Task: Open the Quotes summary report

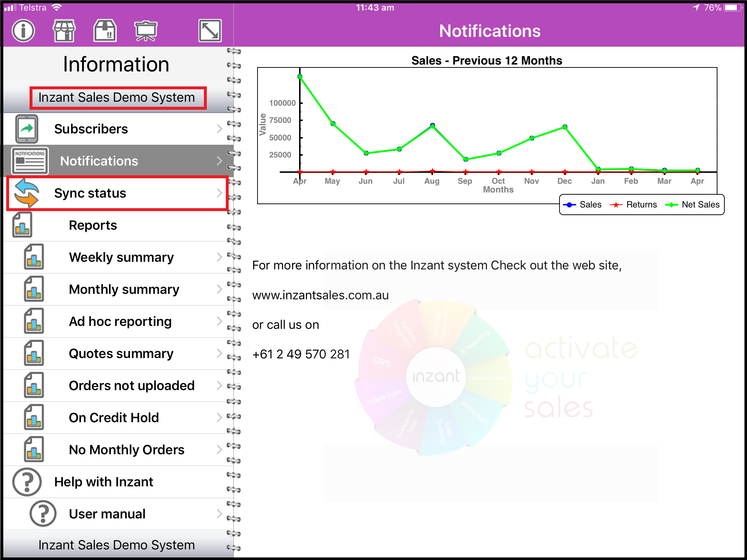Action: [x=121, y=353]
